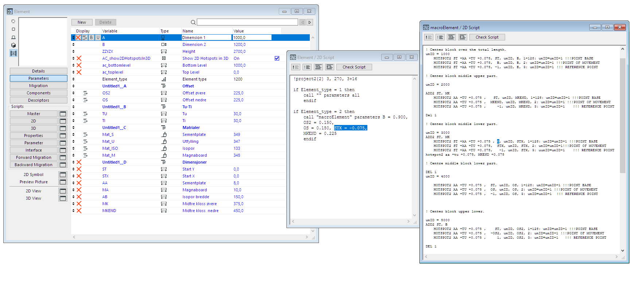Click the uncomment icon in Element 2D Script

click(307, 67)
